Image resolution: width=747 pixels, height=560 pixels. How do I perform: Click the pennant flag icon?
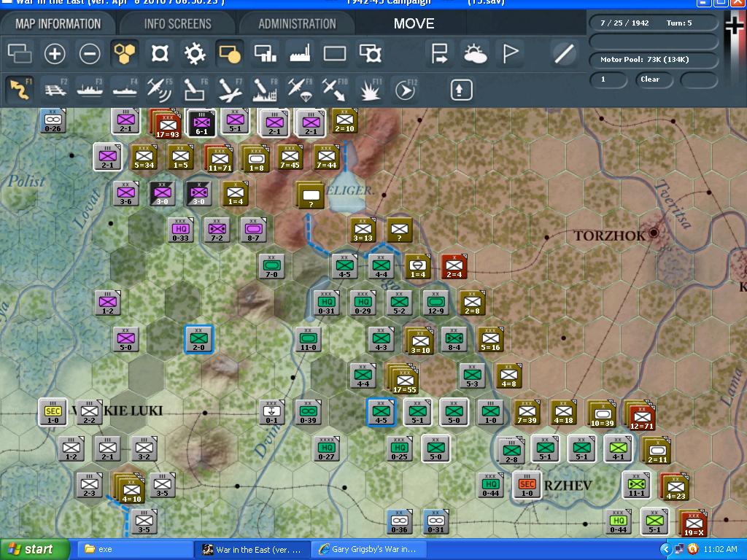point(510,53)
